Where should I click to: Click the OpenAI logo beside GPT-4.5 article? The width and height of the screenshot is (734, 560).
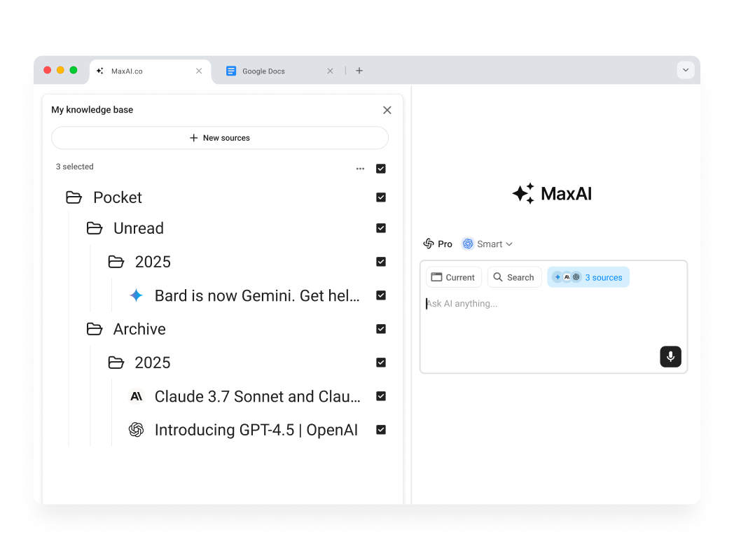click(x=136, y=430)
